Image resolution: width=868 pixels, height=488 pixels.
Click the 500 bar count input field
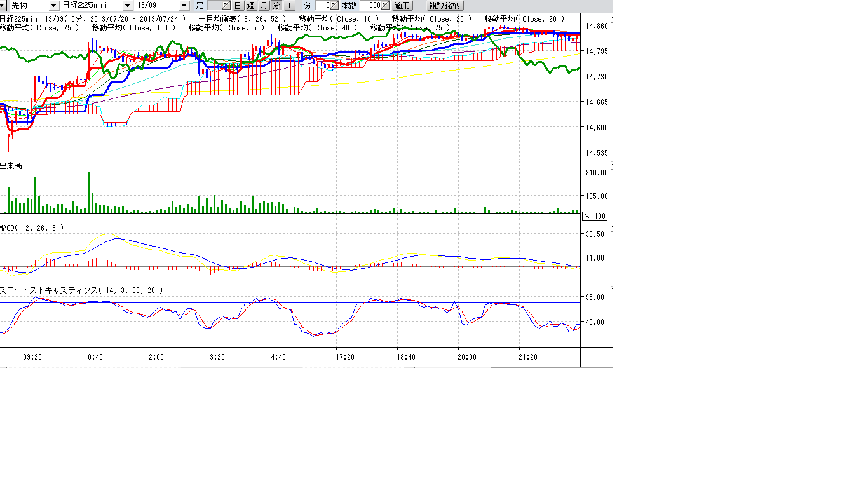pos(370,6)
